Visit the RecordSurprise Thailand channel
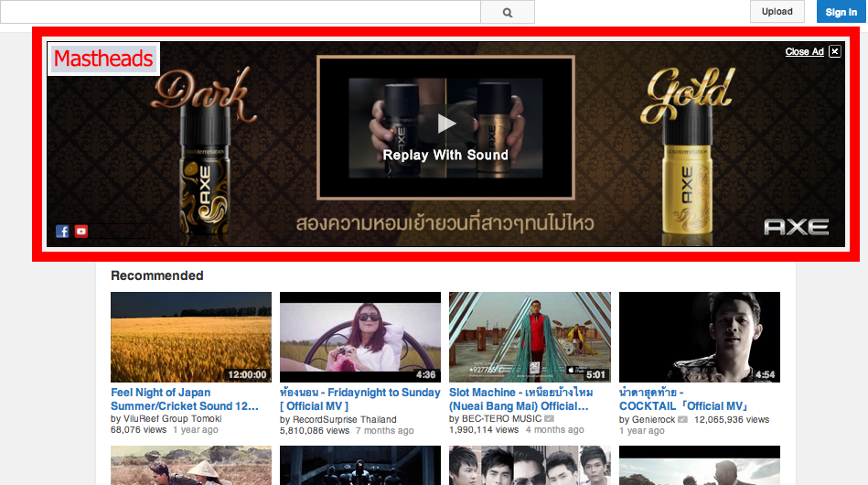Viewport: 868px width, 485px height. 344,420
